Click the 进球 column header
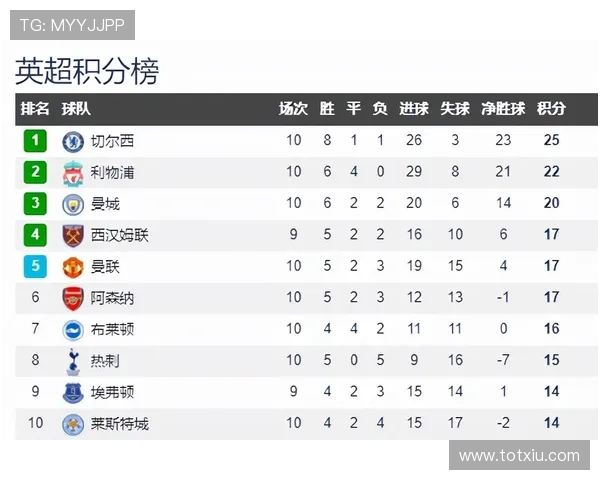Image resolution: width=600 pixels, height=480 pixels. pos(414,109)
